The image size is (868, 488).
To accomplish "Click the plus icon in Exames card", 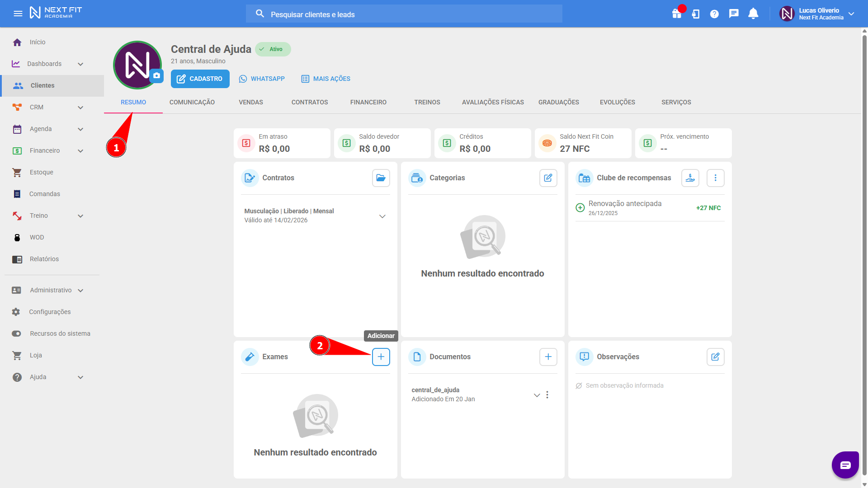I will pos(381,357).
